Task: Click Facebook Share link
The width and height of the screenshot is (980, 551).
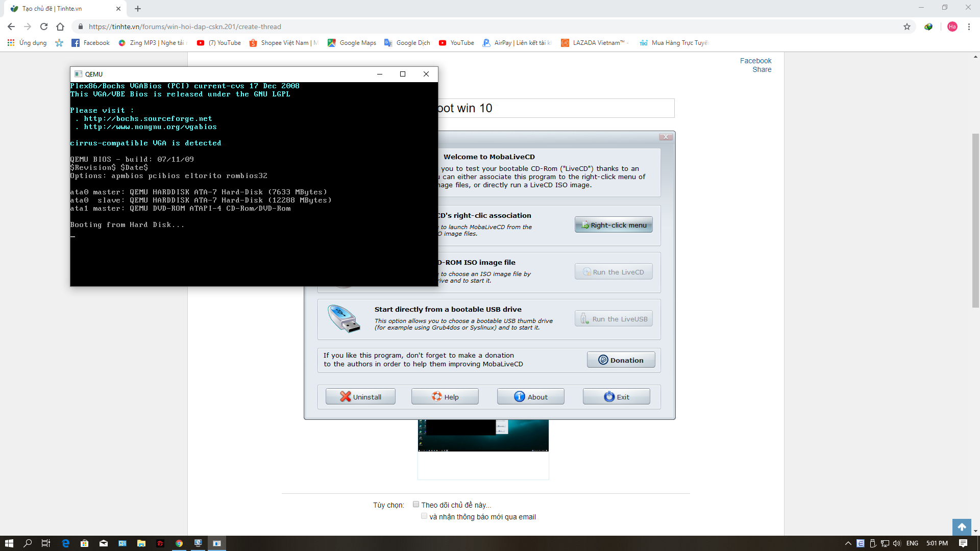Action: pos(755,65)
